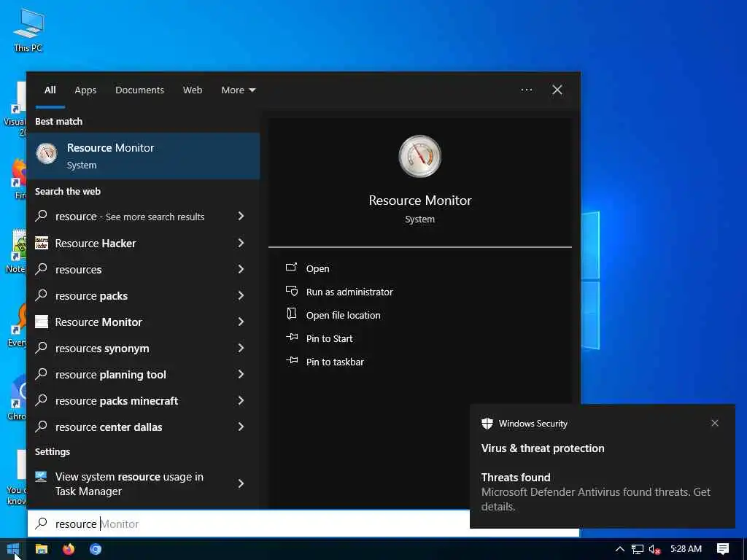This screenshot has height=560, width=747.
Task: Select 'resources synonym' suggestion
Action: (102, 349)
